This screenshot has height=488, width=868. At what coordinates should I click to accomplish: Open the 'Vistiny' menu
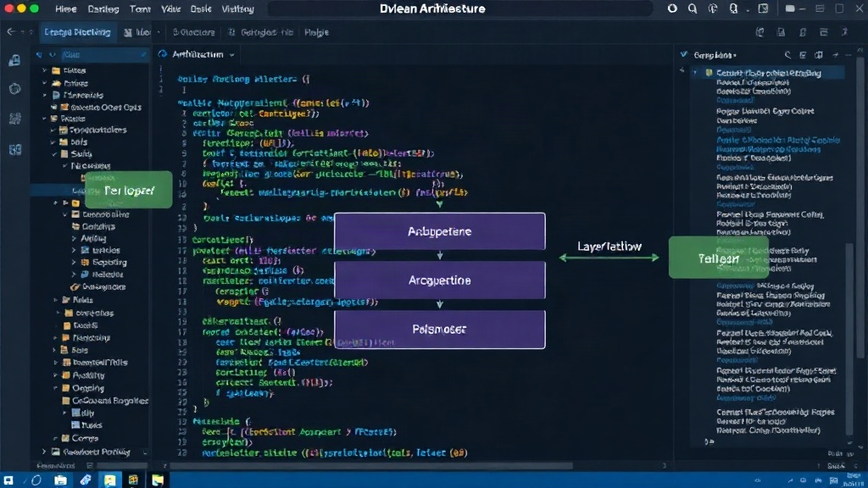point(237,9)
